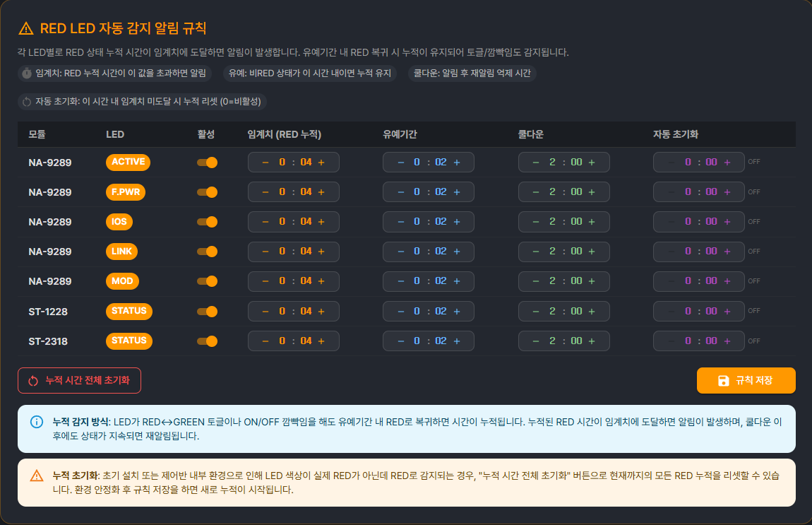Select the MOD LED badge
812x525 pixels.
122,281
